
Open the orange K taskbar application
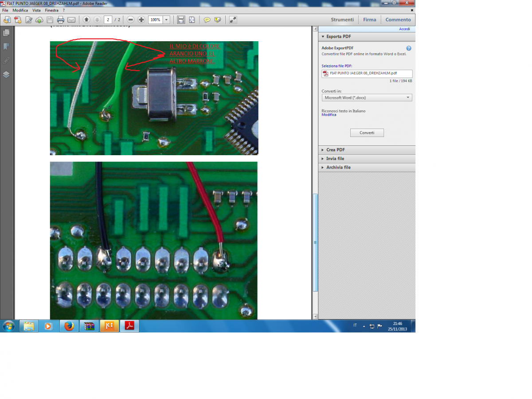point(110,326)
